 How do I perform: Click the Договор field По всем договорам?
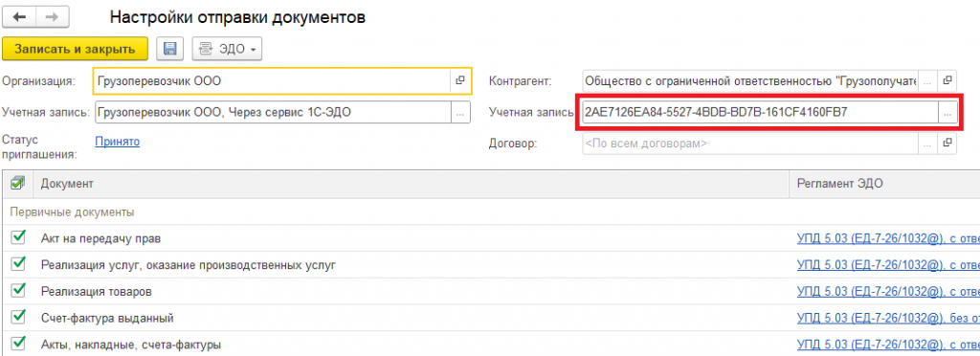click(x=749, y=143)
